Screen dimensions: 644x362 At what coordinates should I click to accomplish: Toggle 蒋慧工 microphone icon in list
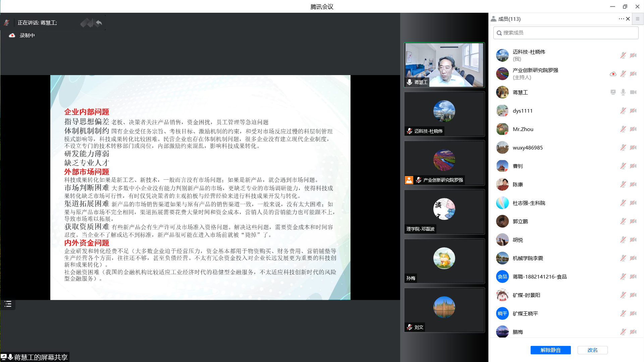tap(623, 92)
